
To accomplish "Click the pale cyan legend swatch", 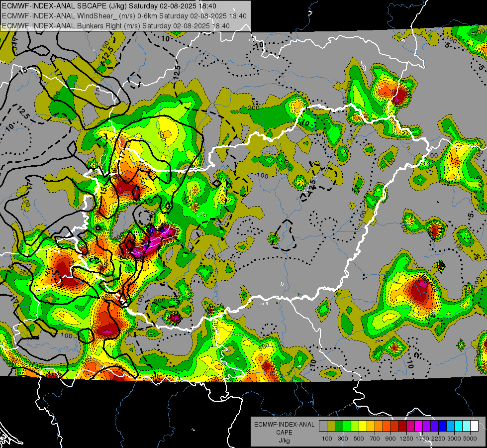I will tap(467, 426).
